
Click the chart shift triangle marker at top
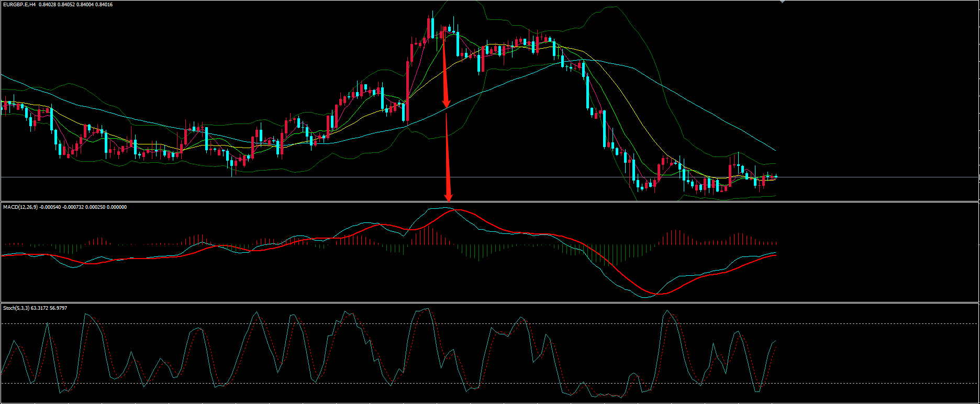(x=783, y=2)
